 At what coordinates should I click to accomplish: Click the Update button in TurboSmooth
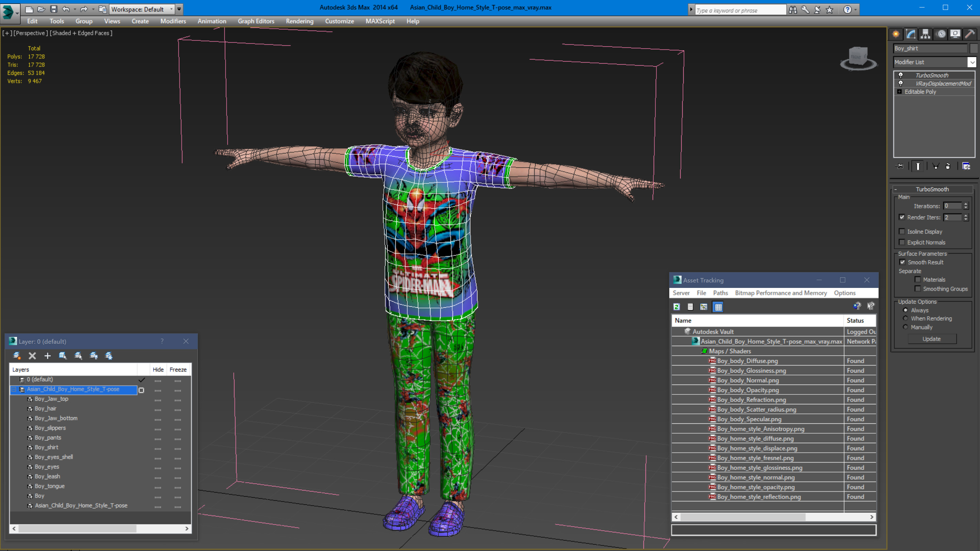pos(932,339)
